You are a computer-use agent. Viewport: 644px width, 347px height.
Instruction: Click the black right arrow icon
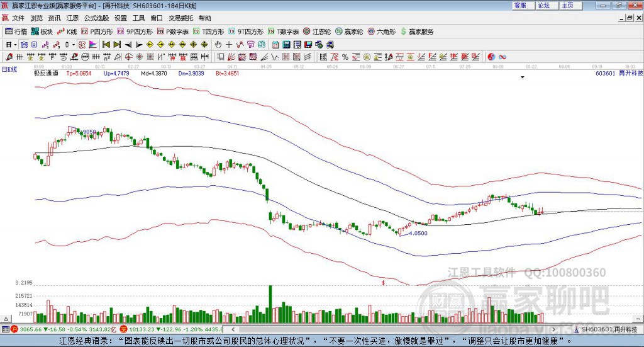pyautogui.click(x=139, y=45)
